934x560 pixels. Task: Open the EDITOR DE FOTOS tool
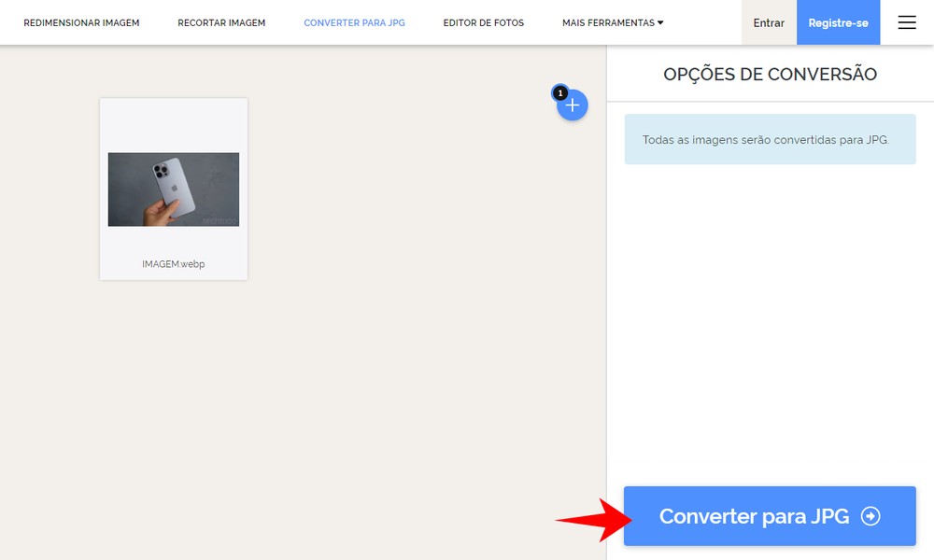(483, 22)
